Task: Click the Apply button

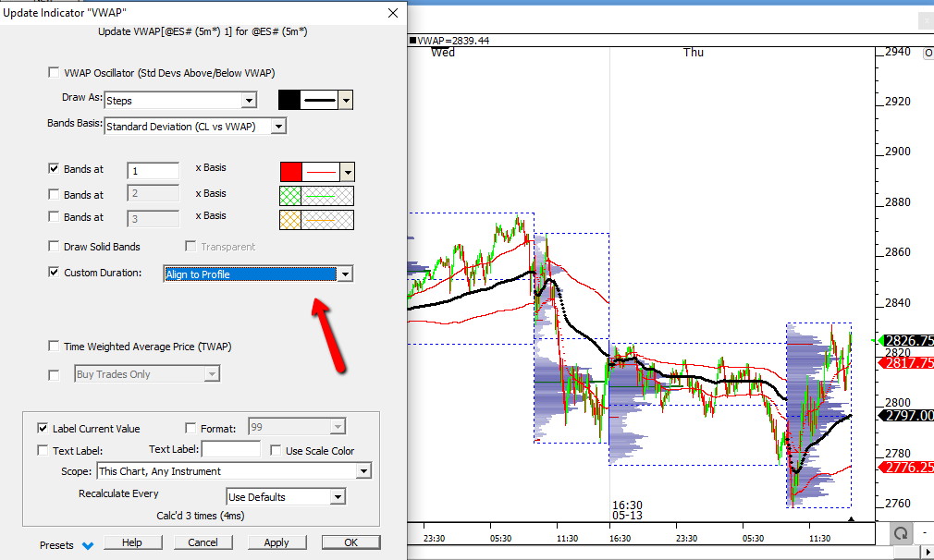Action: coord(277,542)
